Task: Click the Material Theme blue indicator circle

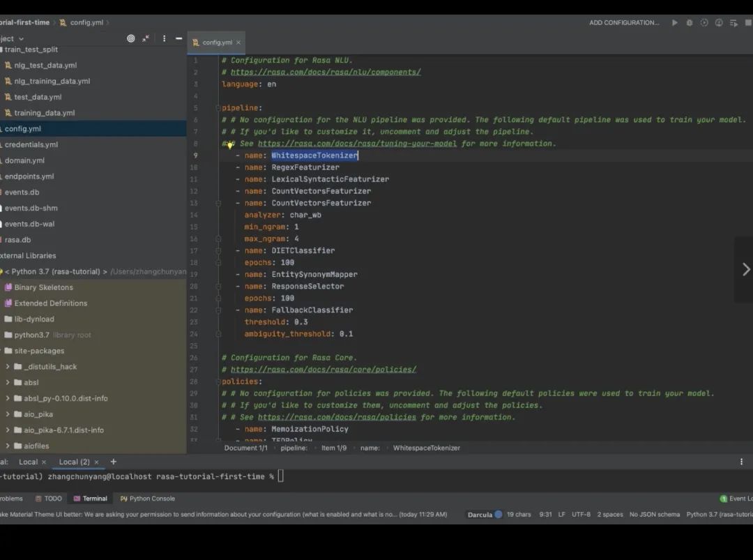Action: click(x=499, y=515)
